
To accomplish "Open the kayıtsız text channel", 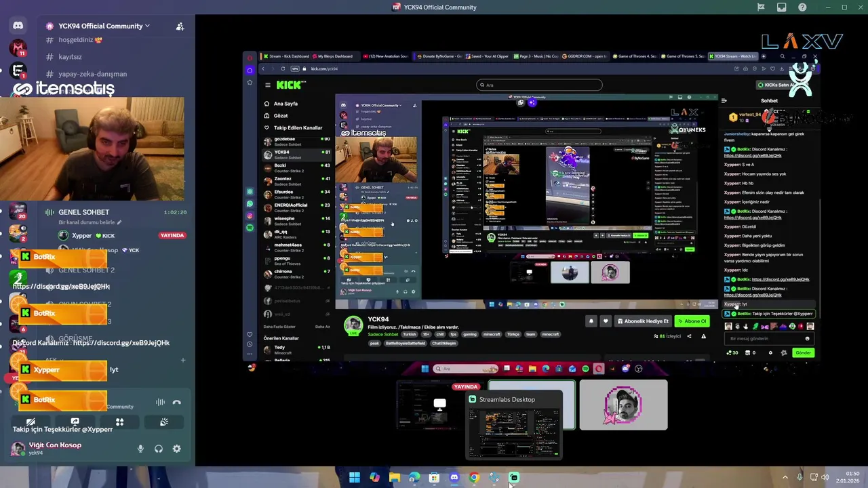I will click(70, 57).
